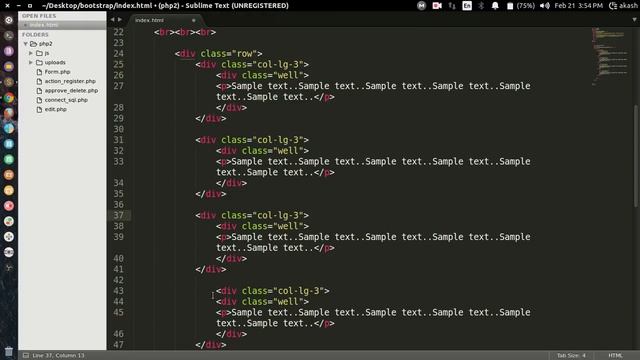Open edit.php in the sidebar

(56, 109)
